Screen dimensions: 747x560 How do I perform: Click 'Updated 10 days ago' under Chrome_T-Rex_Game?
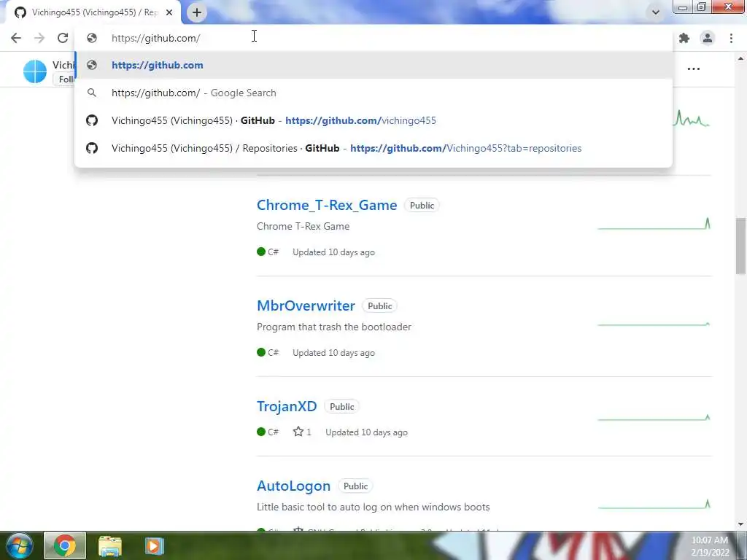333,252
